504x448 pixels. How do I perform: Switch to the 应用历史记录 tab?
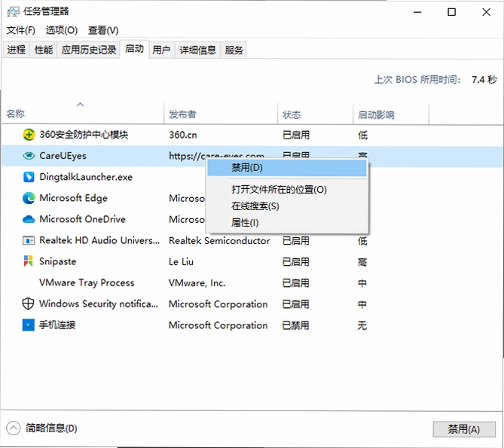(x=89, y=50)
